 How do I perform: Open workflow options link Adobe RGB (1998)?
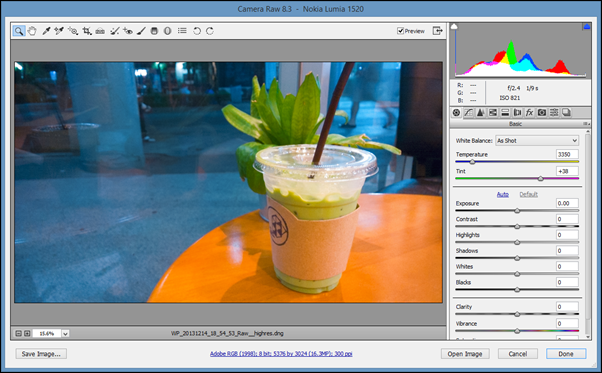click(281, 354)
